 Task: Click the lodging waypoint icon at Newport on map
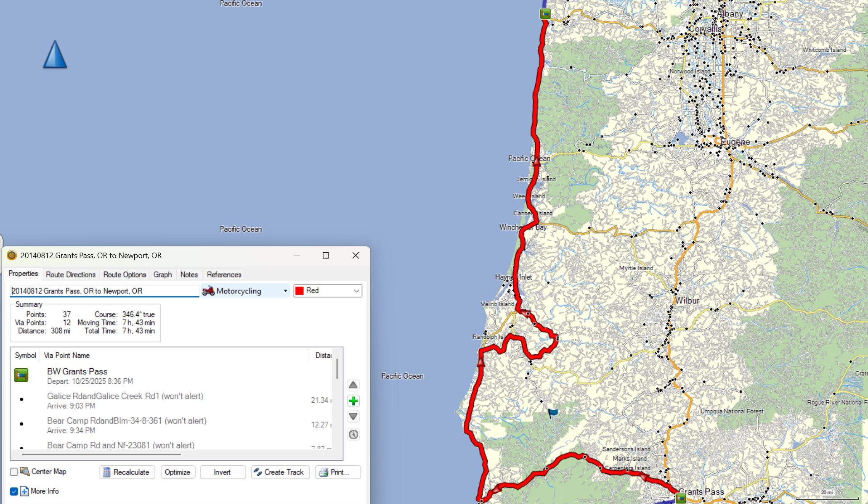(545, 14)
